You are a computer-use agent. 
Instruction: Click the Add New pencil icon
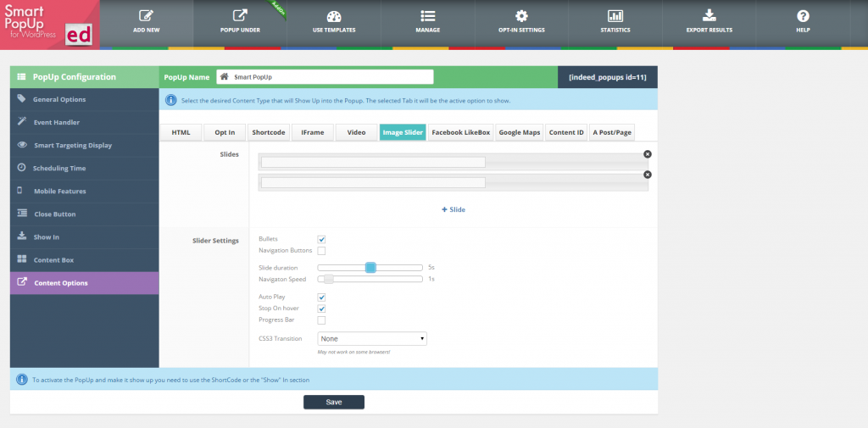click(x=146, y=15)
